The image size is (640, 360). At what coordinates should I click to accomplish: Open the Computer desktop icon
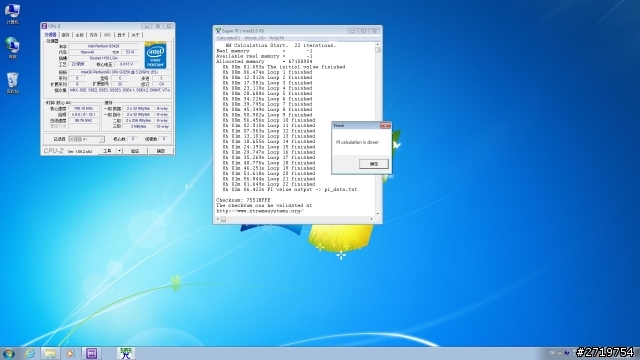tap(12, 13)
